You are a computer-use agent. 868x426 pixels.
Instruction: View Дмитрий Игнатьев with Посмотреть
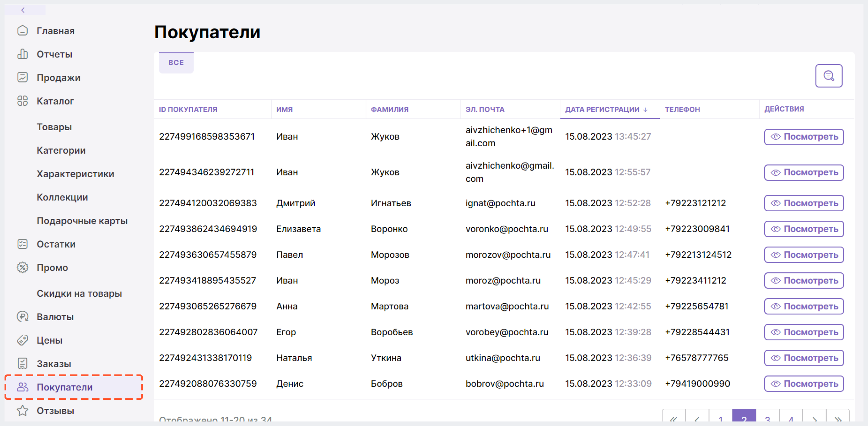804,203
